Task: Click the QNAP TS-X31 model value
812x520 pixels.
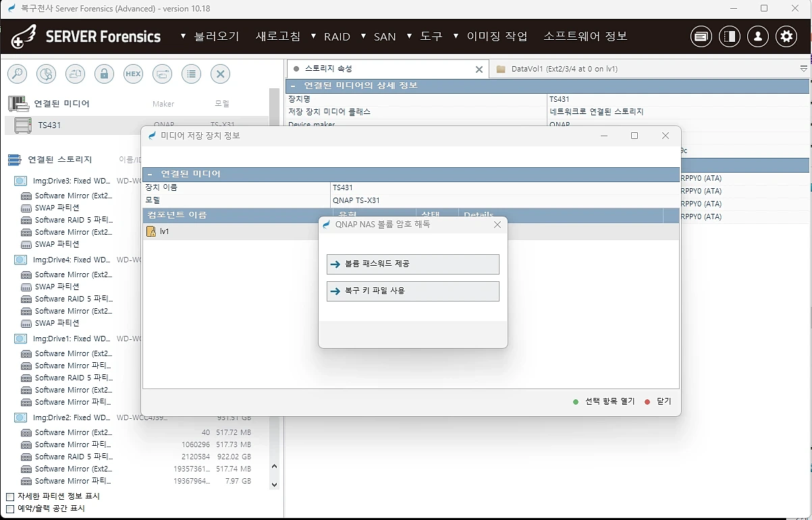Action: click(x=356, y=200)
